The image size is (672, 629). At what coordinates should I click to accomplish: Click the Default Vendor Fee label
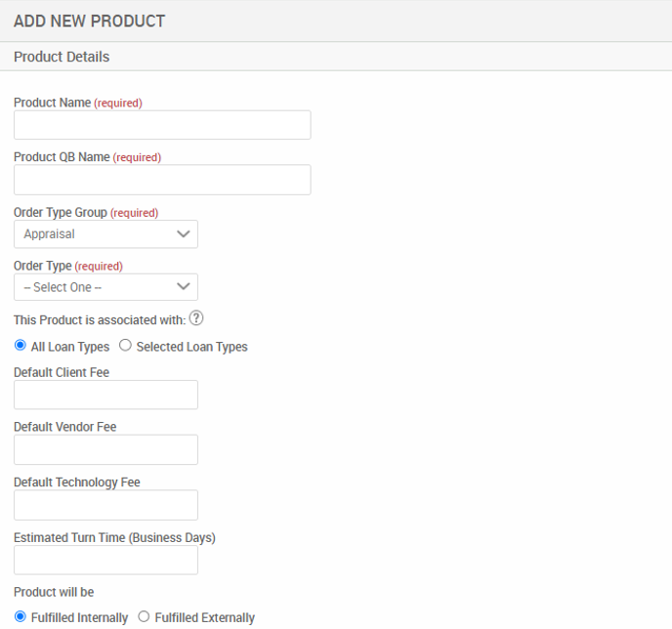(65, 427)
